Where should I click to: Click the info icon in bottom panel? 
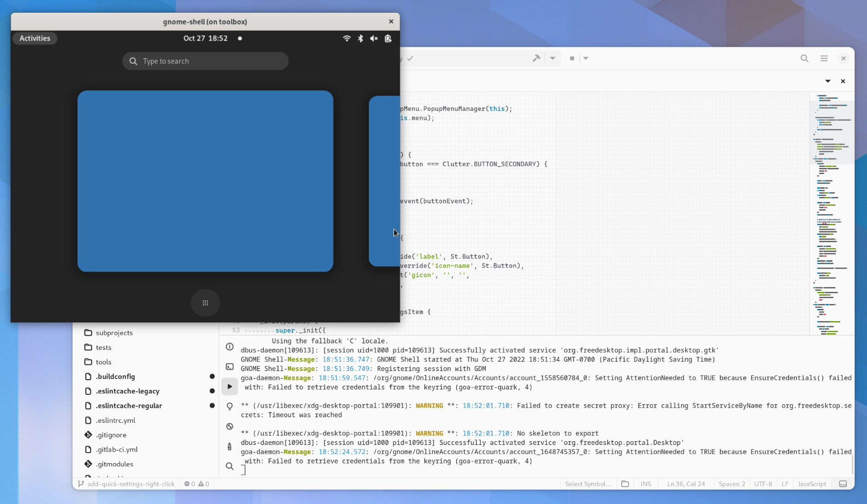pyautogui.click(x=230, y=347)
